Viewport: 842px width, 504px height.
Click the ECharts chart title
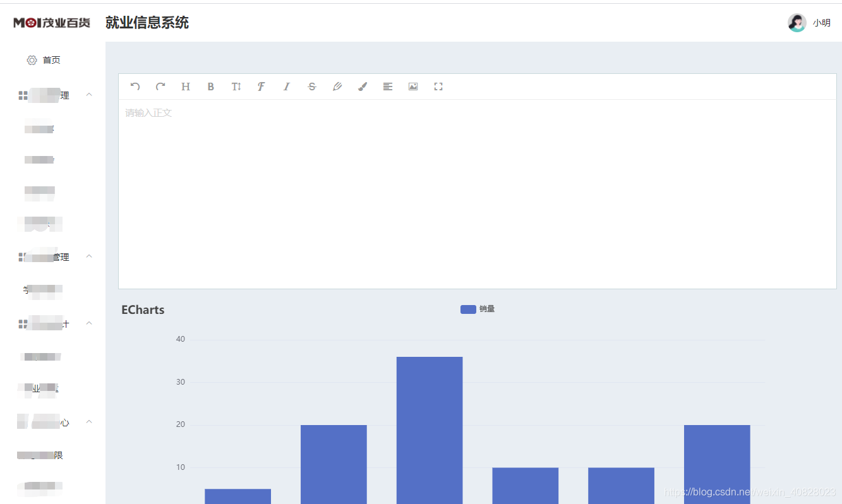[143, 310]
